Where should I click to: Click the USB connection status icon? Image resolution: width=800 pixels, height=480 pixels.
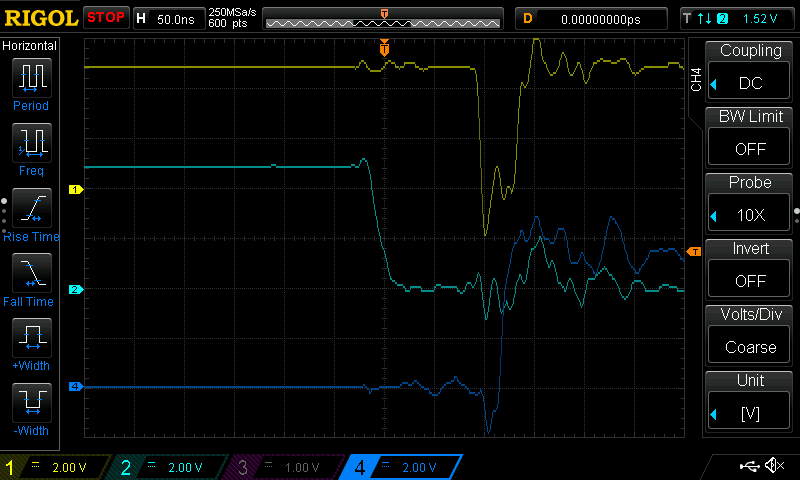[x=749, y=466]
